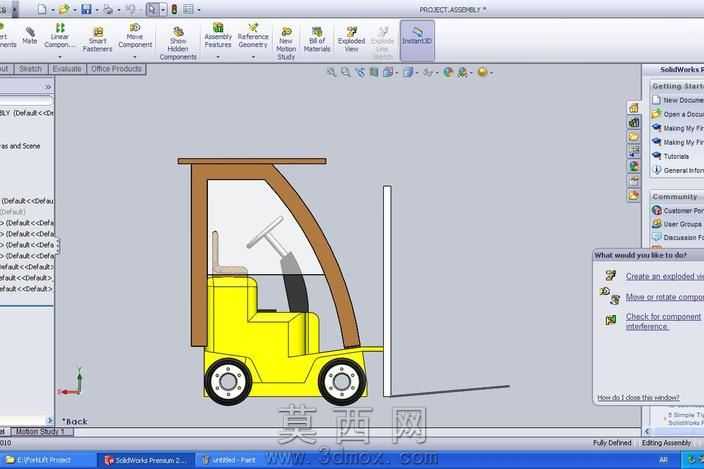The width and height of the screenshot is (704, 469).
Task: Open View Palette tab in task pane
Action: click(x=634, y=151)
